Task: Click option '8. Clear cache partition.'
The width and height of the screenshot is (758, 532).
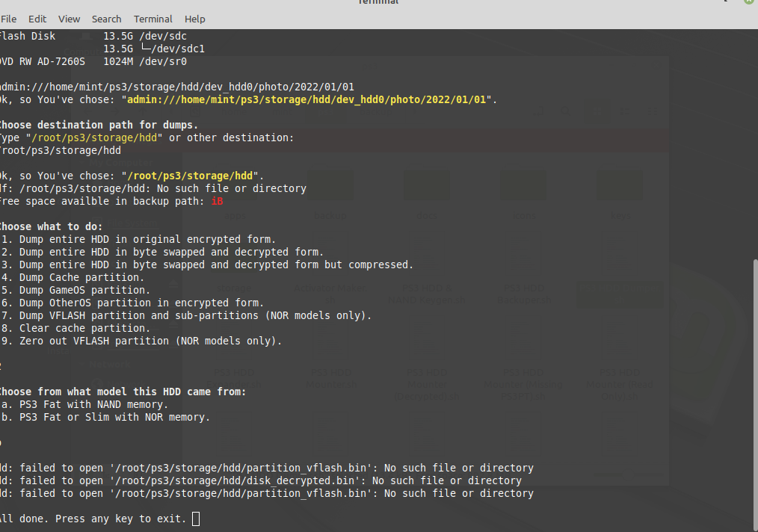Action: pos(76,329)
